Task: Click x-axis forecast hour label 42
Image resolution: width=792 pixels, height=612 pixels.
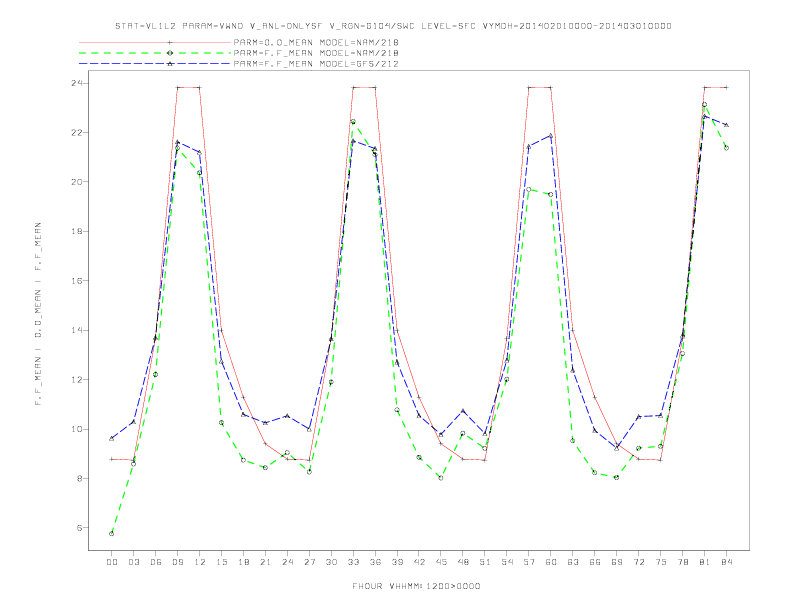Action: pyautogui.click(x=419, y=562)
